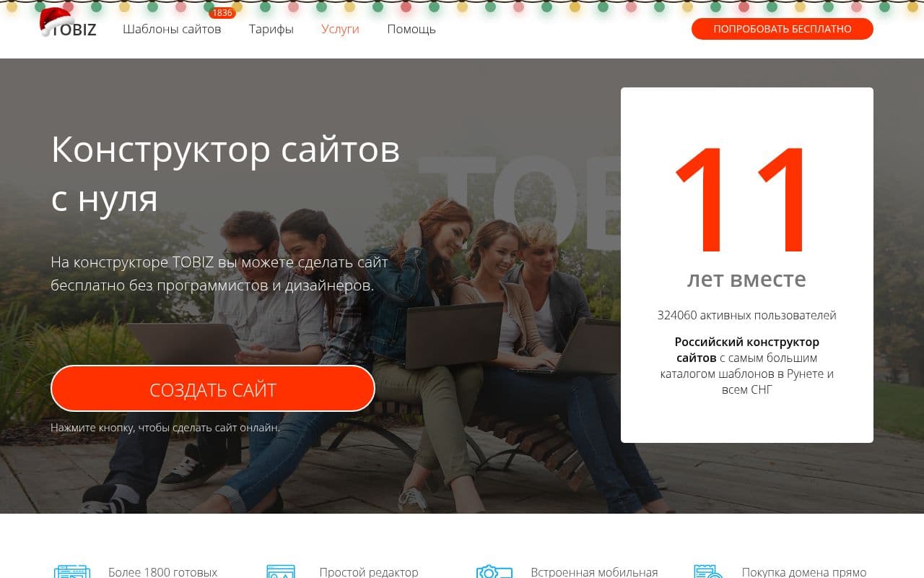924x578 pixels.
Task: Click the built-in mobile version icon
Action: (493, 571)
